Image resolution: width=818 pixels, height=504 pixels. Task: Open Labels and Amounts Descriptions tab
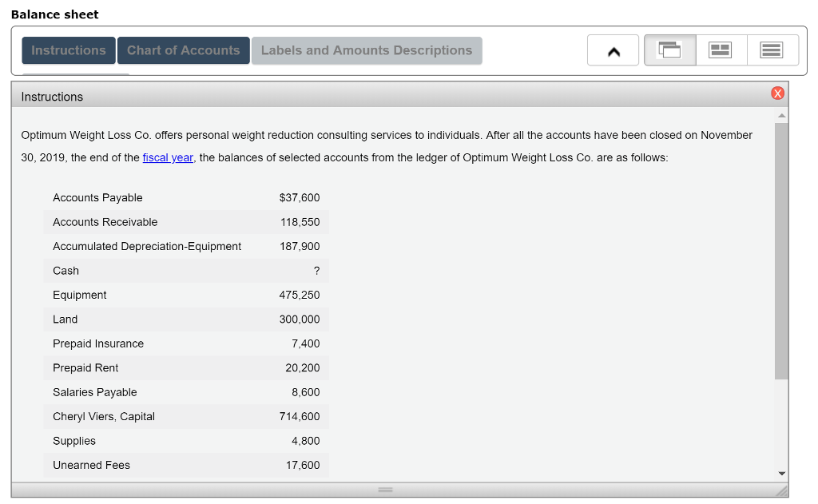pos(366,50)
